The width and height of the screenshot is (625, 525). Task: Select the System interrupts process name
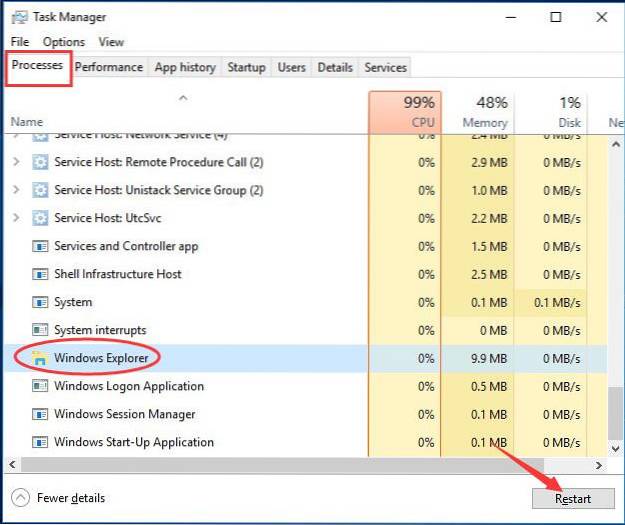100,330
